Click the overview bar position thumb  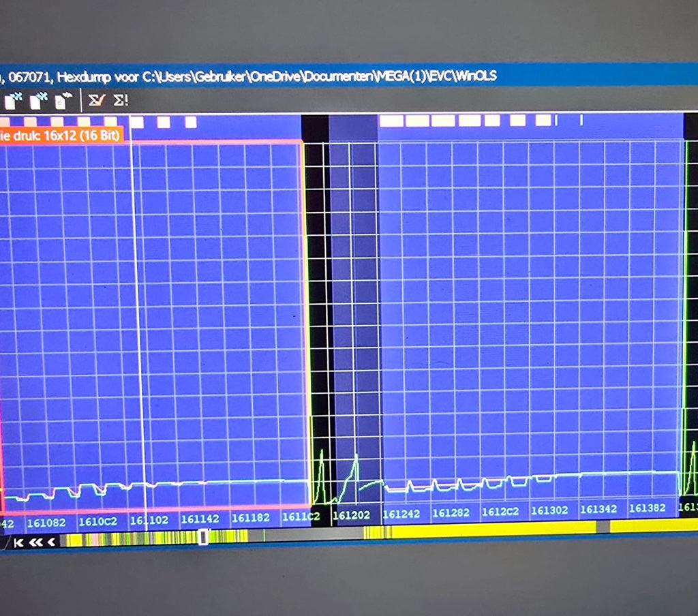tap(203, 536)
